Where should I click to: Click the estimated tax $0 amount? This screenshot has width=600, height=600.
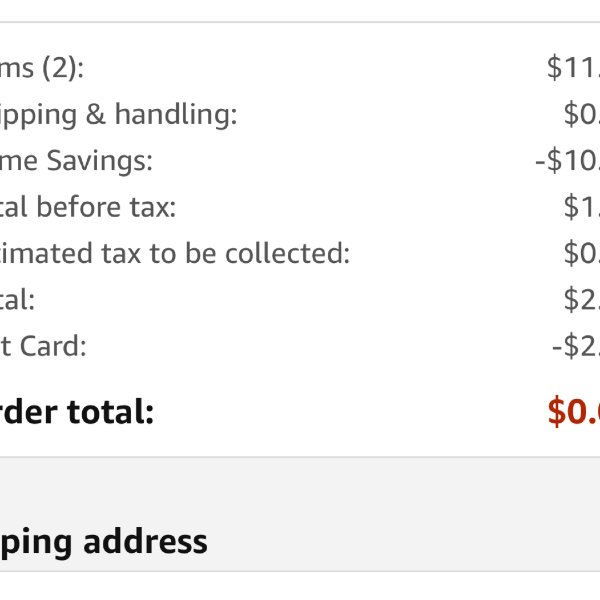click(x=582, y=253)
